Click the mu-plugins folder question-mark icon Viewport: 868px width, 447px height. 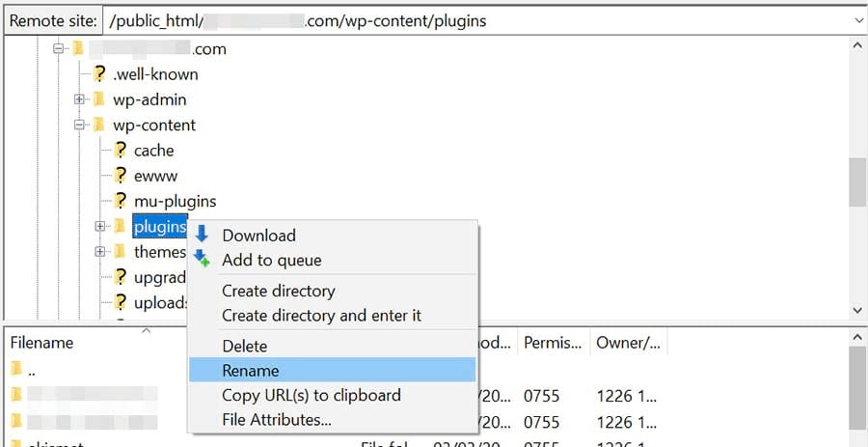[x=120, y=201]
